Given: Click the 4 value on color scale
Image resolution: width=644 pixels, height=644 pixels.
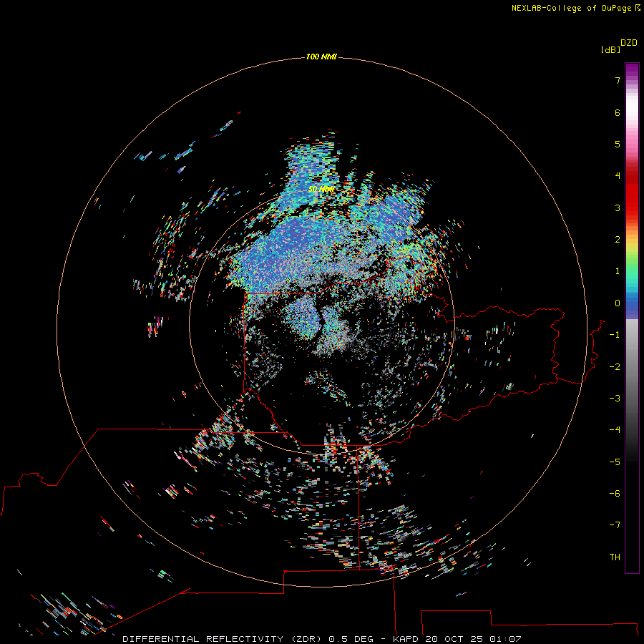Looking at the screenshot, I should click(x=618, y=175).
